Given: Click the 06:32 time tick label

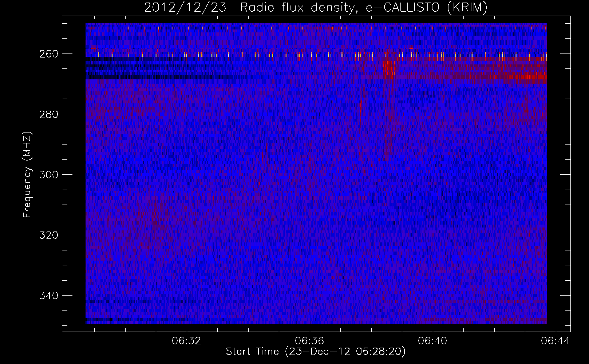Looking at the screenshot, I should click(x=187, y=341).
